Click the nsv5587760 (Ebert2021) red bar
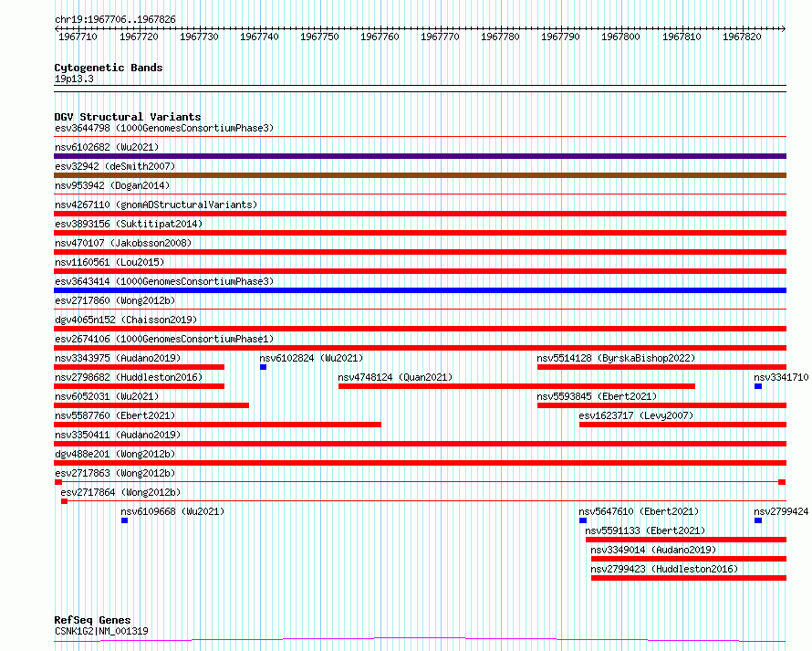This screenshot has height=651, width=812. point(217,425)
